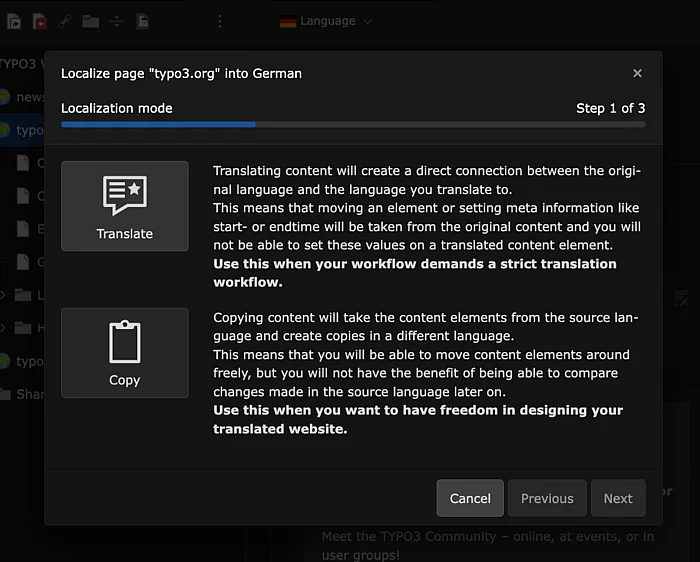Choose the Copy localization mode button

[x=125, y=353]
